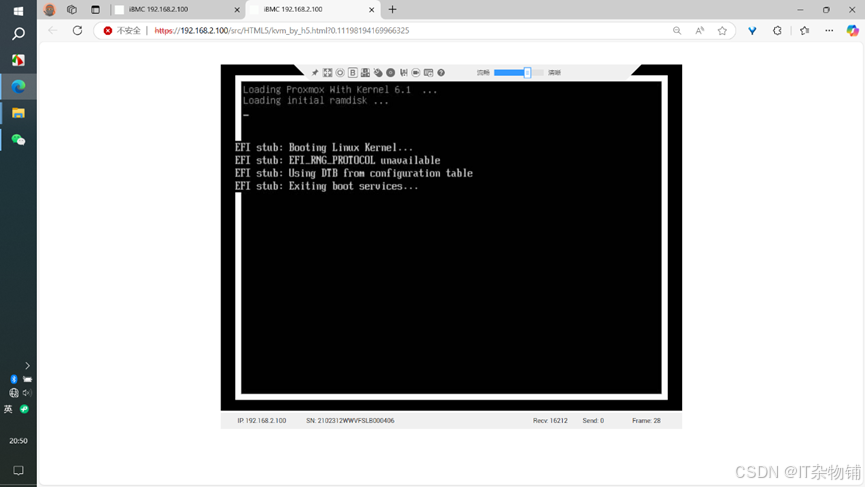
Task: Open the red-green app in taskbar
Action: (18, 60)
